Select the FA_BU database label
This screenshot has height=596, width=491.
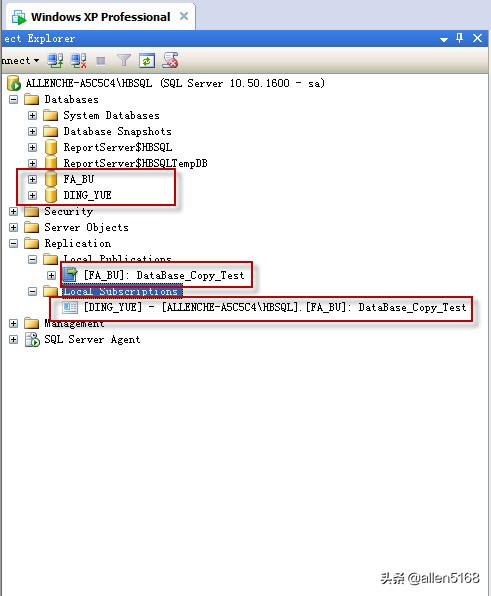click(79, 179)
